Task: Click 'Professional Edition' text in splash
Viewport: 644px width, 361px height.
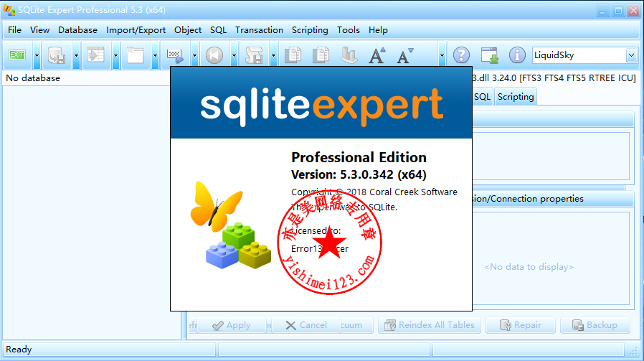Action: tap(359, 157)
